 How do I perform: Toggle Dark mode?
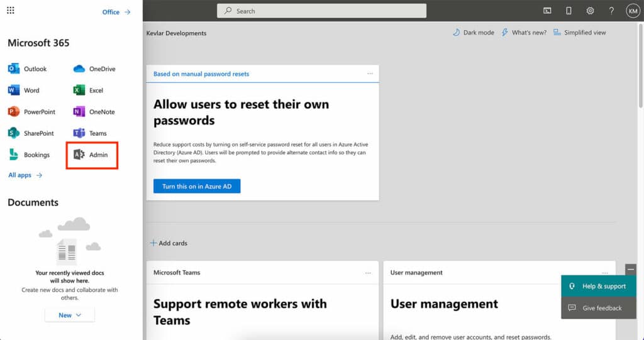(473, 33)
